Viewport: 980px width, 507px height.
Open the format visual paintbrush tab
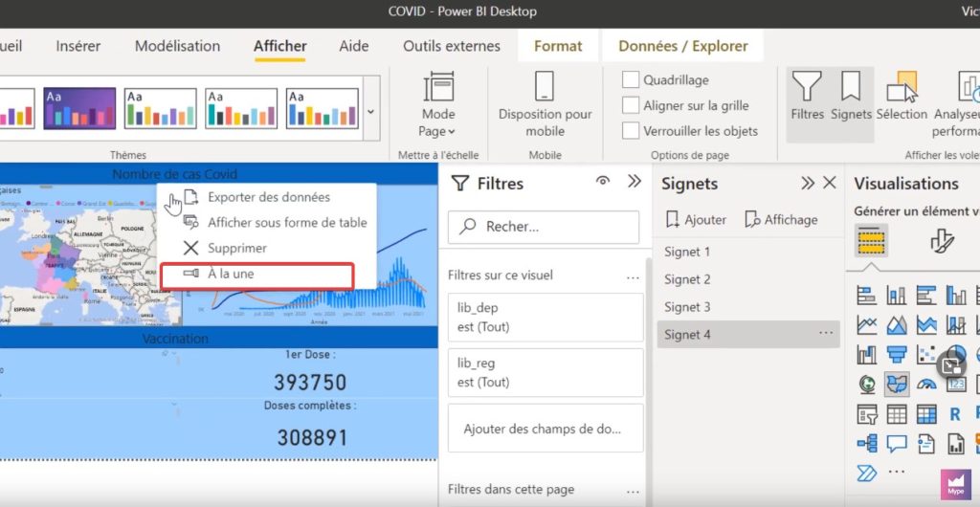[942, 240]
